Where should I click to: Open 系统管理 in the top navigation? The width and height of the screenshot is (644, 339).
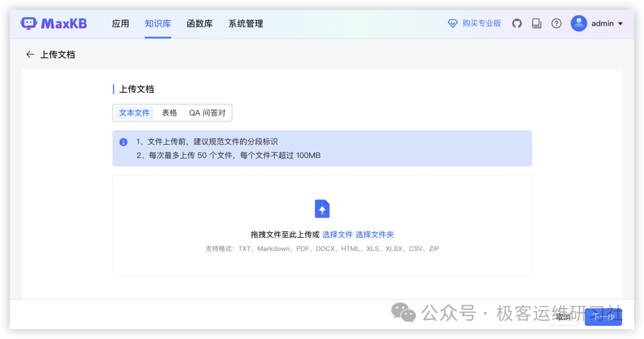pyautogui.click(x=246, y=24)
